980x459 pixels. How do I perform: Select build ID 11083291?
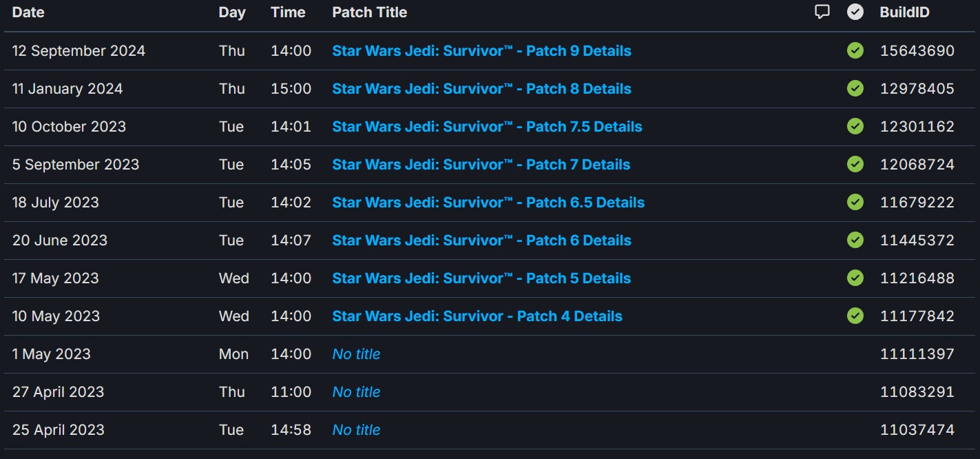click(917, 392)
